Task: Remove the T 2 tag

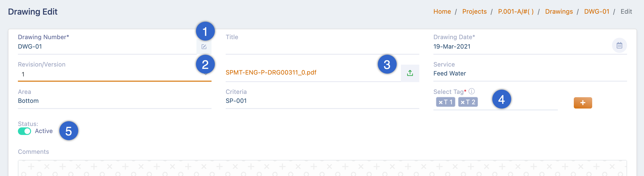Action: [462, 102]
